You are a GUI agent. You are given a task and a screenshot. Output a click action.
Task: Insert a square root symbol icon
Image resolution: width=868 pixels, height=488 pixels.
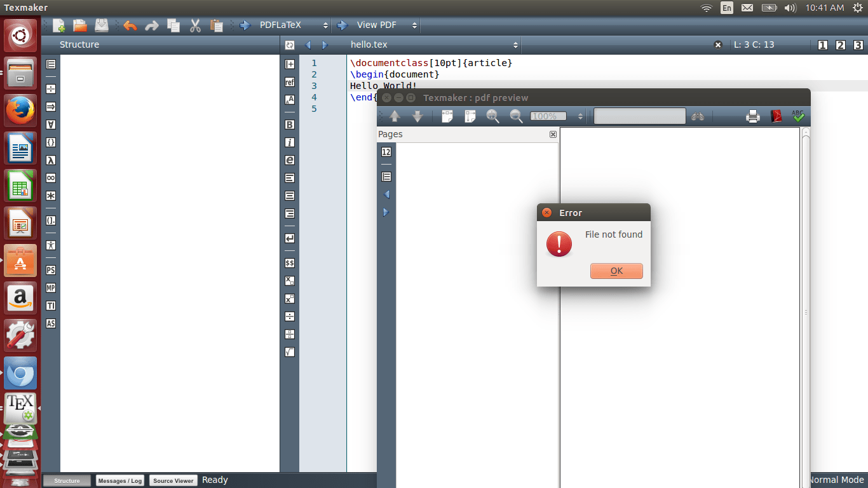coord(289,351)
